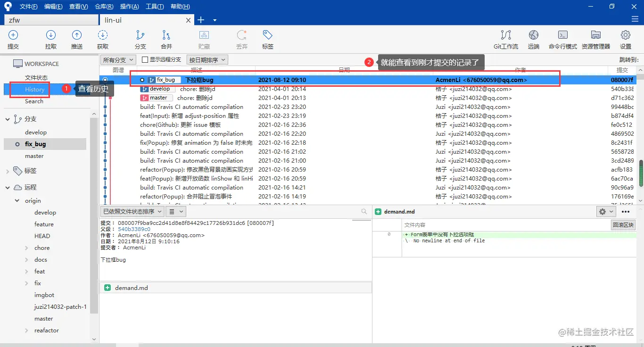Open the 查看(V) menu
The height and width of the screenshot is (347, 644).
tap(78, 7)
